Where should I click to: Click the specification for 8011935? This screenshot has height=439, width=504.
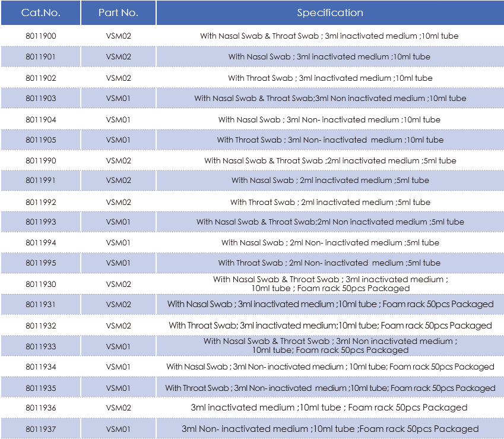(x=330, y=388)
